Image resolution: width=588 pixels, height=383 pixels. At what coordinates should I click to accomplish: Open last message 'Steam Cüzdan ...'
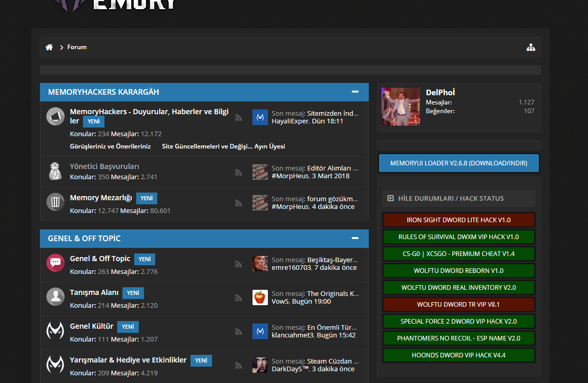point(333,361)
